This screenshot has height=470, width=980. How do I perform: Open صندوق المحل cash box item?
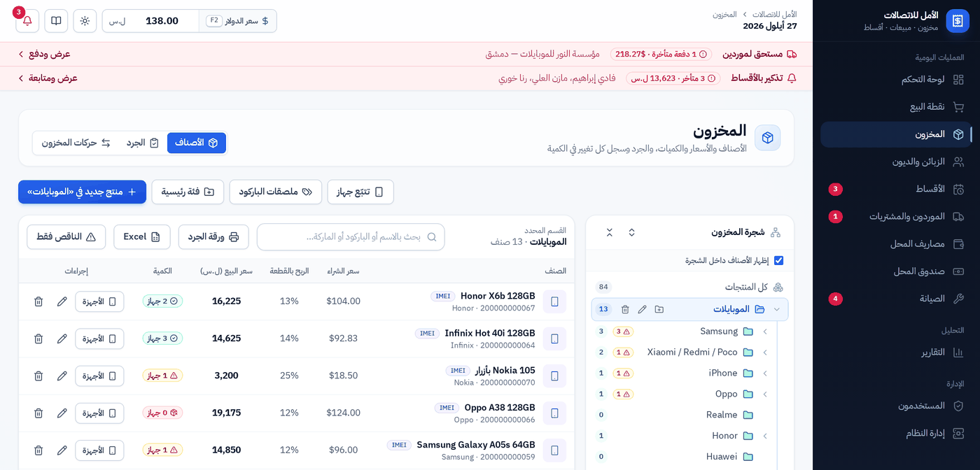(896, 271)
